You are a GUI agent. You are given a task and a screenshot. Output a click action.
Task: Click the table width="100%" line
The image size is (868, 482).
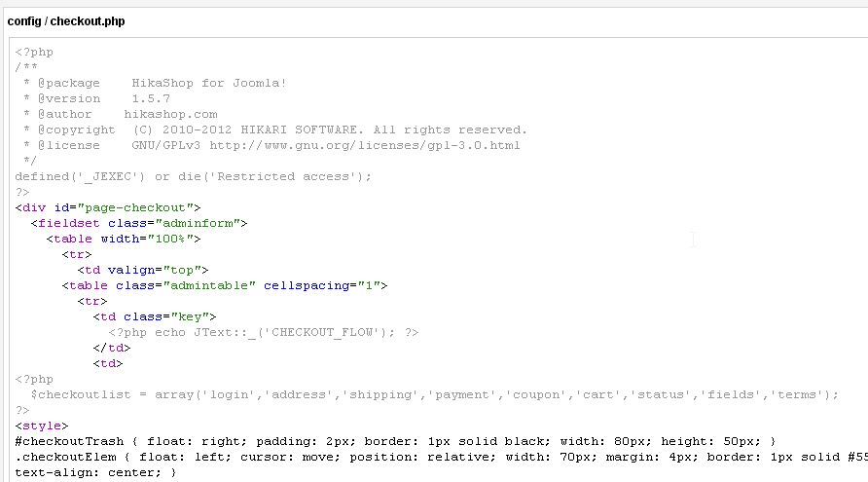coord(124,239)
